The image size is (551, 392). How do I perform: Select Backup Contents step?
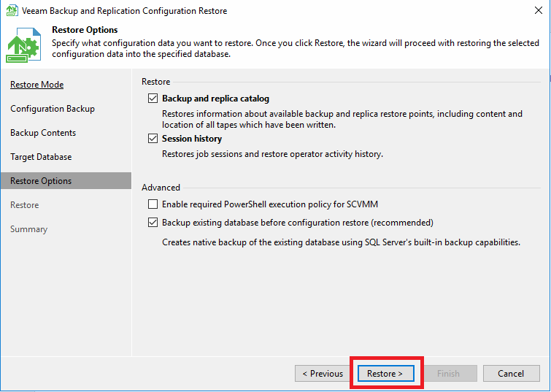43,133
